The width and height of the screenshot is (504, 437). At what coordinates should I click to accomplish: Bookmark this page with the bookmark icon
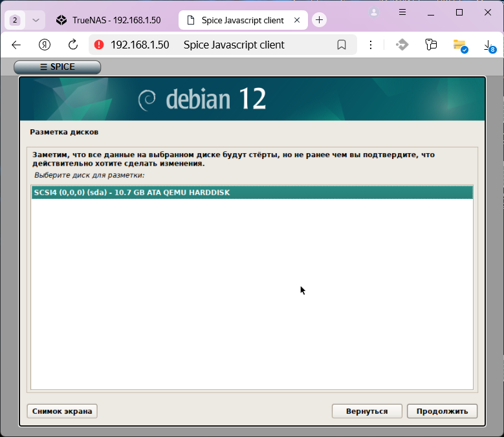tap(342, 45)
